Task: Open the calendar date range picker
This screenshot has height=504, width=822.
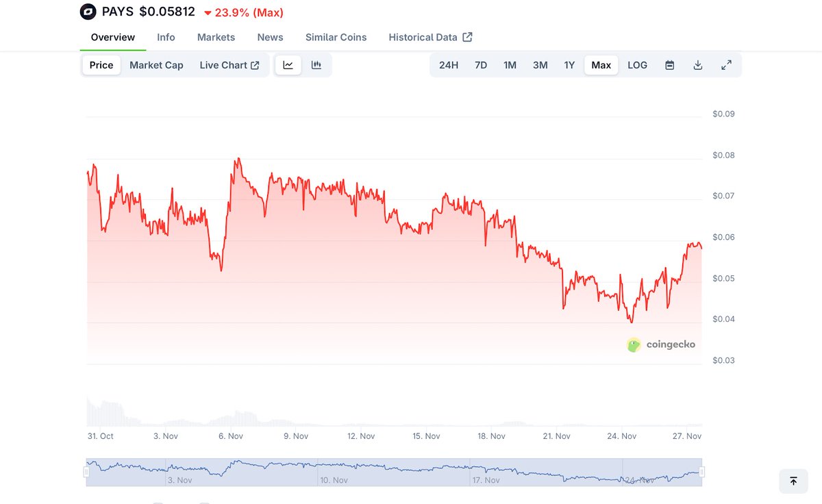Action: tap(670, 65)
